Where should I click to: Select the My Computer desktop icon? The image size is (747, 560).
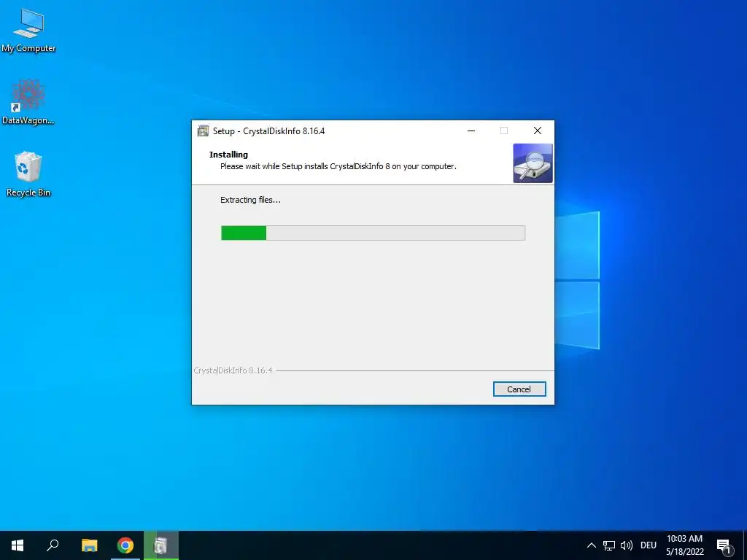click(x=28, y=31)
